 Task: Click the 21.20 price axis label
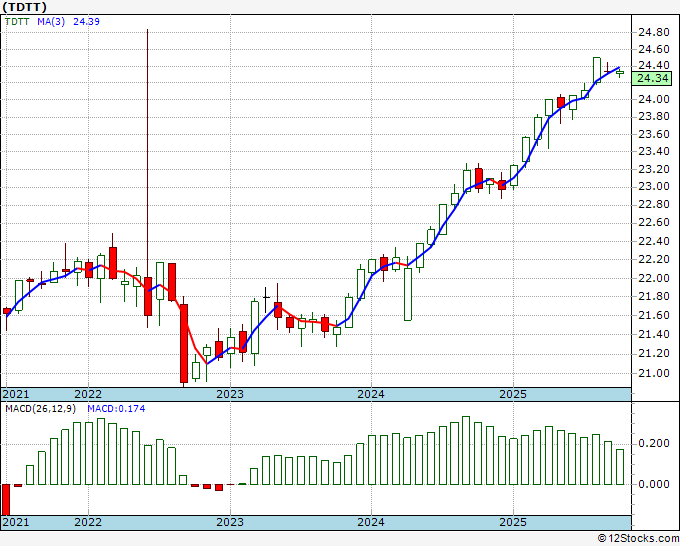click(654, 353)
